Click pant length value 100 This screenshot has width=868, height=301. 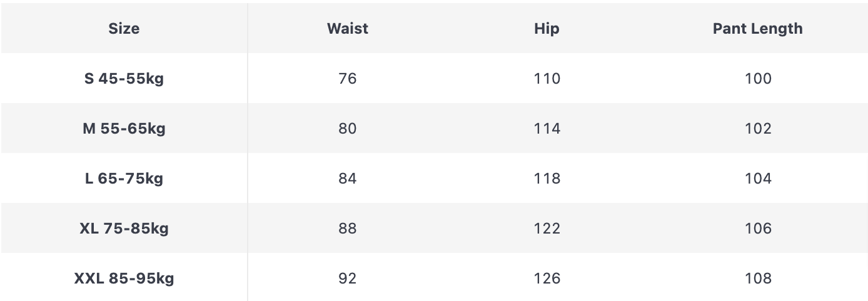[758, 79]
